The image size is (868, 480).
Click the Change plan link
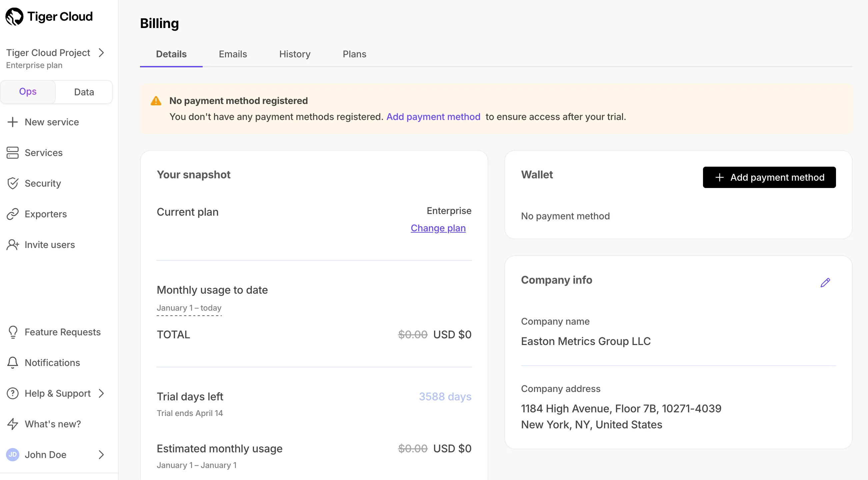coord(438,228)
